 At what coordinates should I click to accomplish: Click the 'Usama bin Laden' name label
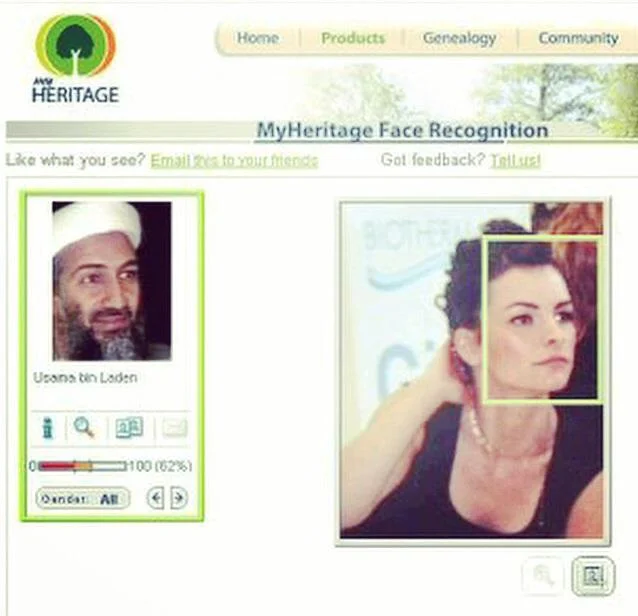[85, 378]
